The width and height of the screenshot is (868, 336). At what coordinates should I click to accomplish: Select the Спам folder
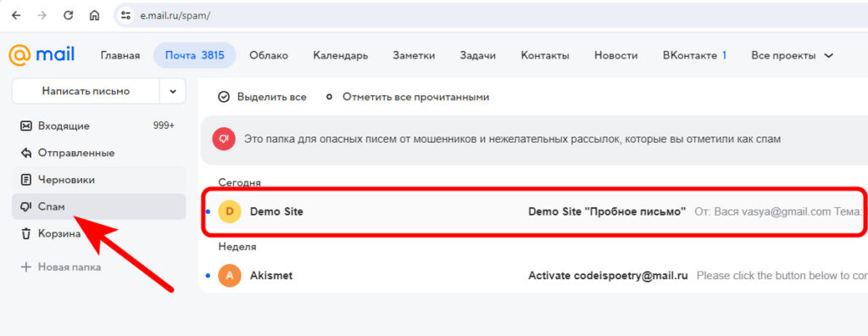pos(98,207)
